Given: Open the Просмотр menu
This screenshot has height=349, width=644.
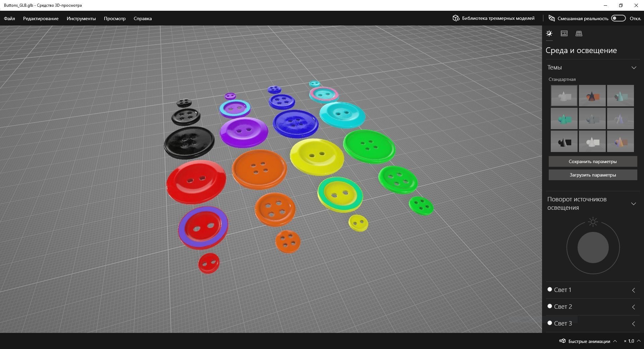Looking at the screenshot, I should click(x=115, y=18).
